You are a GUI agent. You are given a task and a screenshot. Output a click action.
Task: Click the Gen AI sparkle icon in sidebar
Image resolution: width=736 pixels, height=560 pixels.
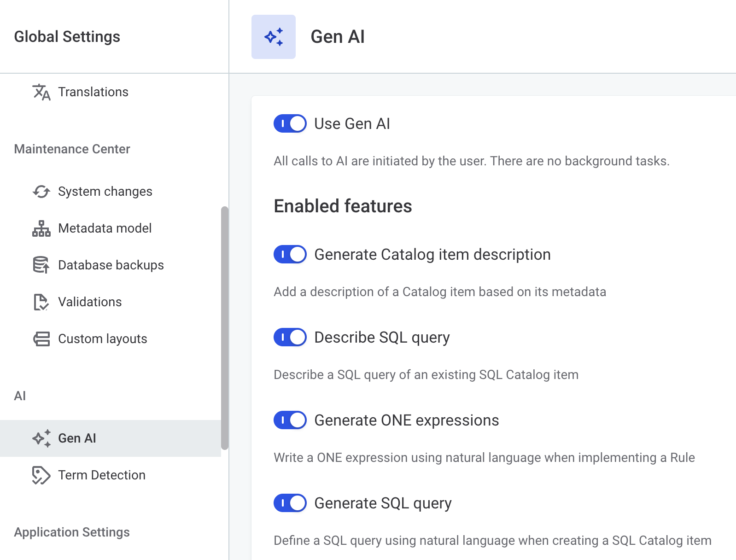tap(41, 438)
